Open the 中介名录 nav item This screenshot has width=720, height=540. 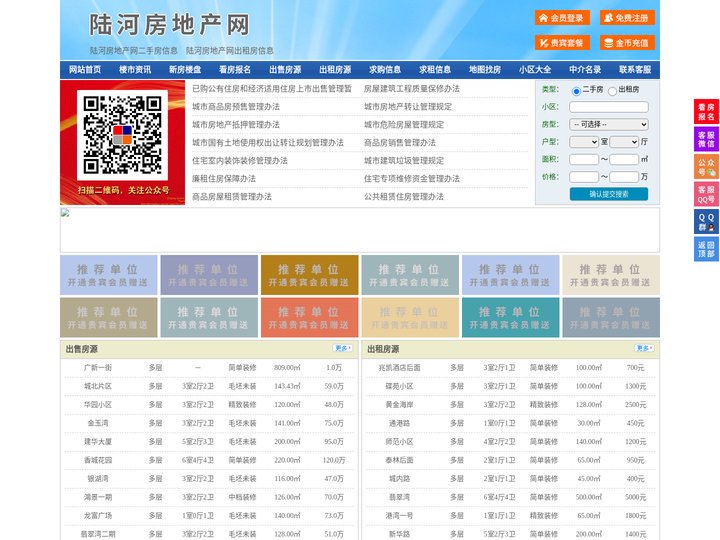click(x=585, y=70)
